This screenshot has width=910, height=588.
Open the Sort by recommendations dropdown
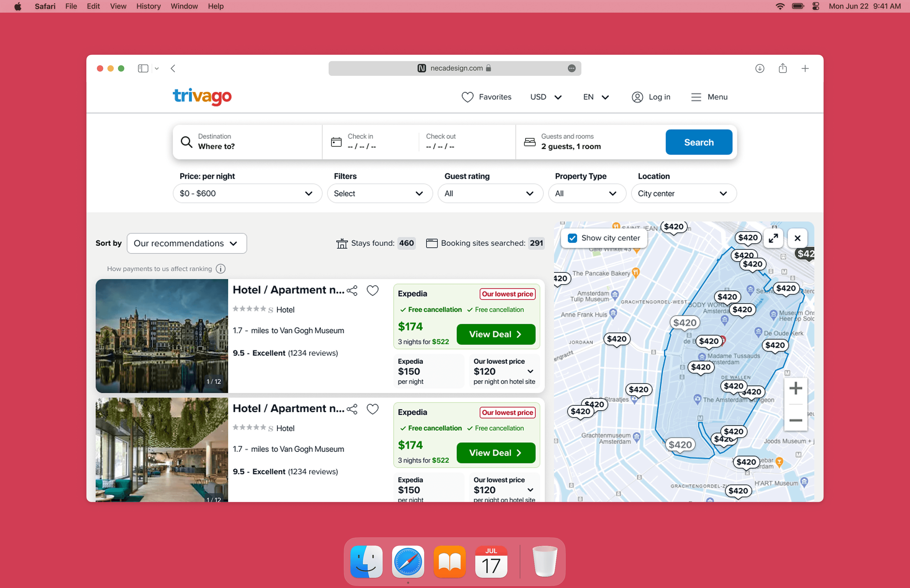point(187,243)
